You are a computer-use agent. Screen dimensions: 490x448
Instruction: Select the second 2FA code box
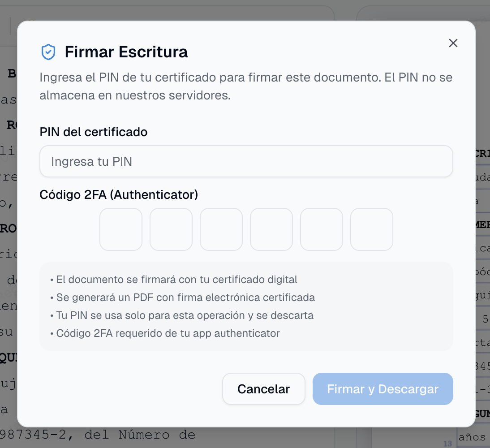pos(171,229)
